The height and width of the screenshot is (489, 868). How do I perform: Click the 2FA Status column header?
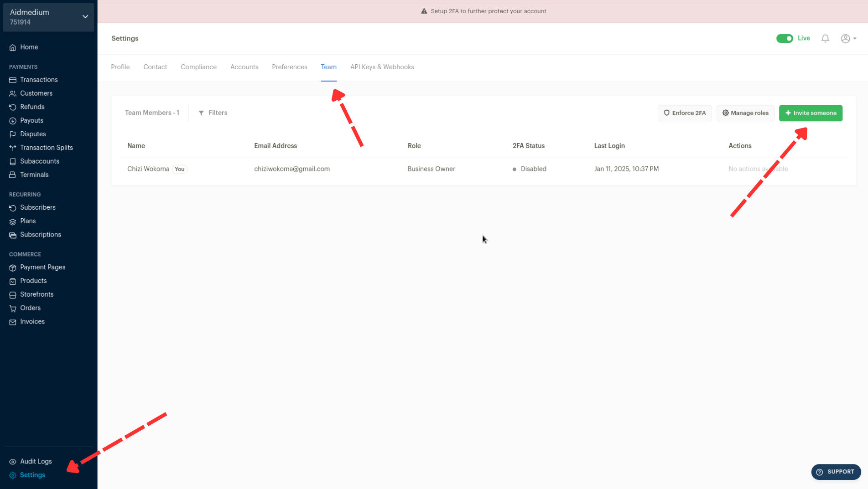tap(528, 146)
